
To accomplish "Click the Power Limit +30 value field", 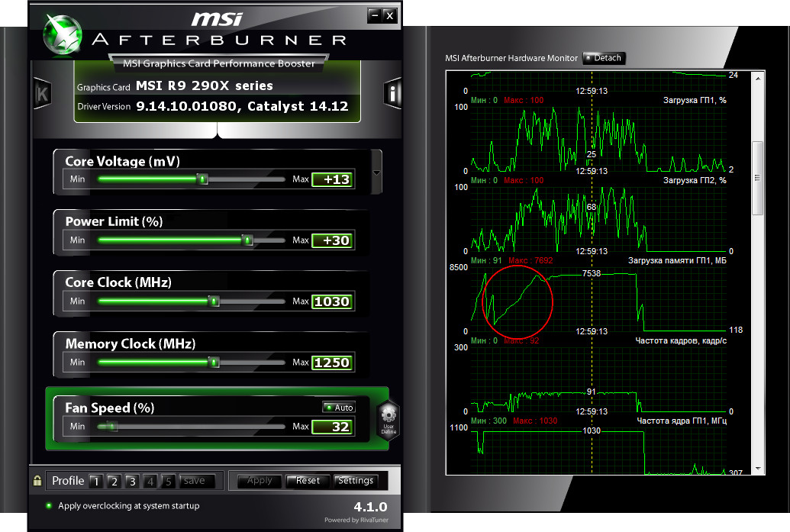I will (333, 240).
